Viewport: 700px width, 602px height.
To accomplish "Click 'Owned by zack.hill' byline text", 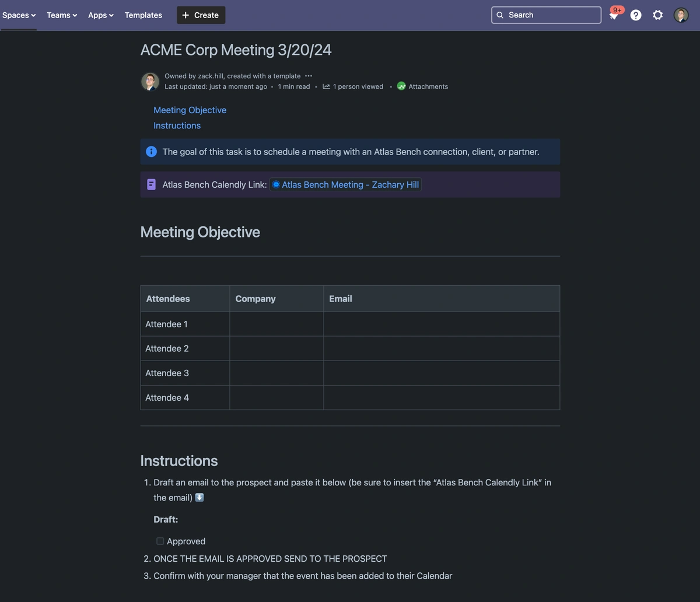I will coord(194,76).
